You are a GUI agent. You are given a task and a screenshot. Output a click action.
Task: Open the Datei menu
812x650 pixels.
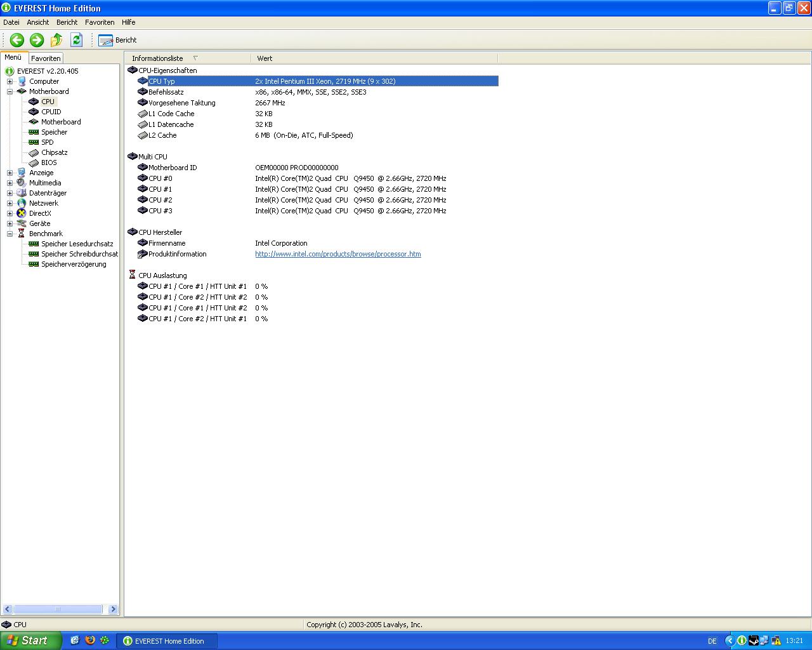11,22
